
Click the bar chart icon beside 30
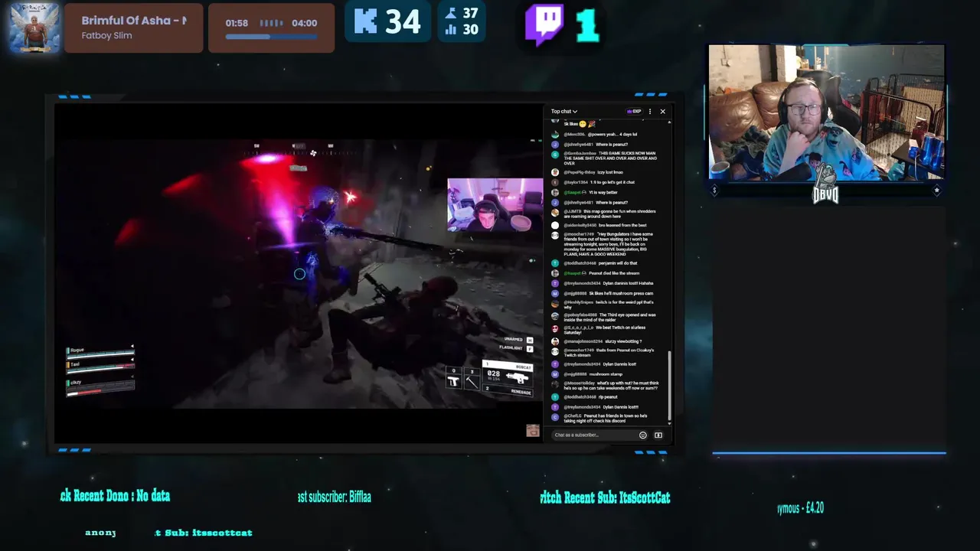click(x=451, y=30)
